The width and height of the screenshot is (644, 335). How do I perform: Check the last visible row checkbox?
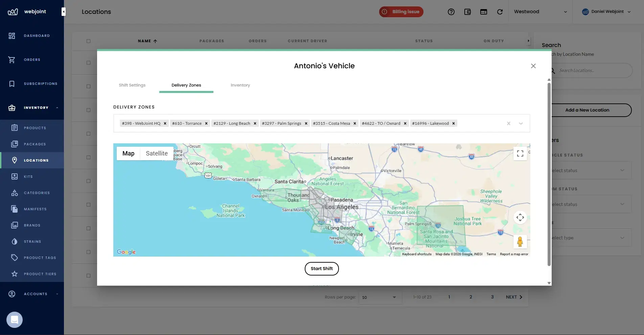88,276
